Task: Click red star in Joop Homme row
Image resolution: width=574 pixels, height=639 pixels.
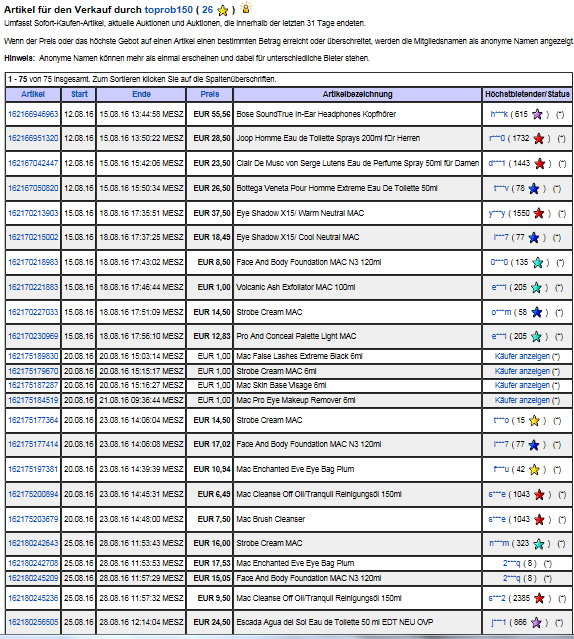Action: 539,139
